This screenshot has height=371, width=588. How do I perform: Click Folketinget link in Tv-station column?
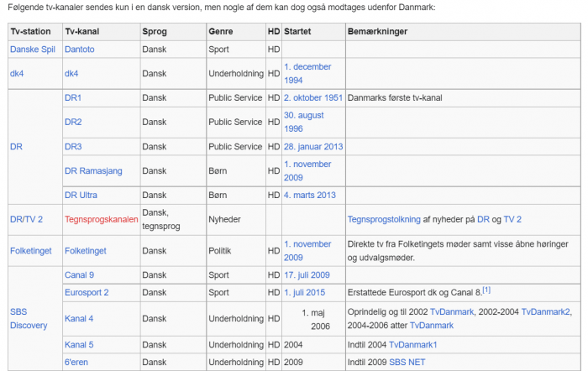[31, 251]
